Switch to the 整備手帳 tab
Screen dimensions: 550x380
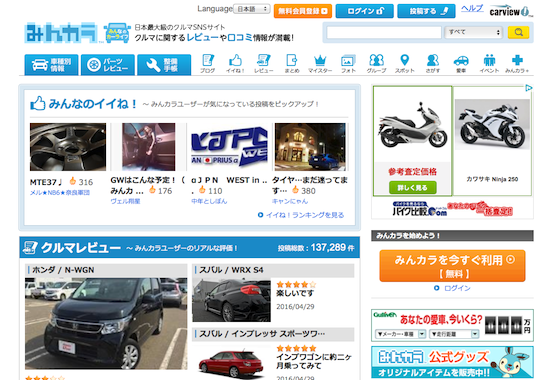click(164, 65)
